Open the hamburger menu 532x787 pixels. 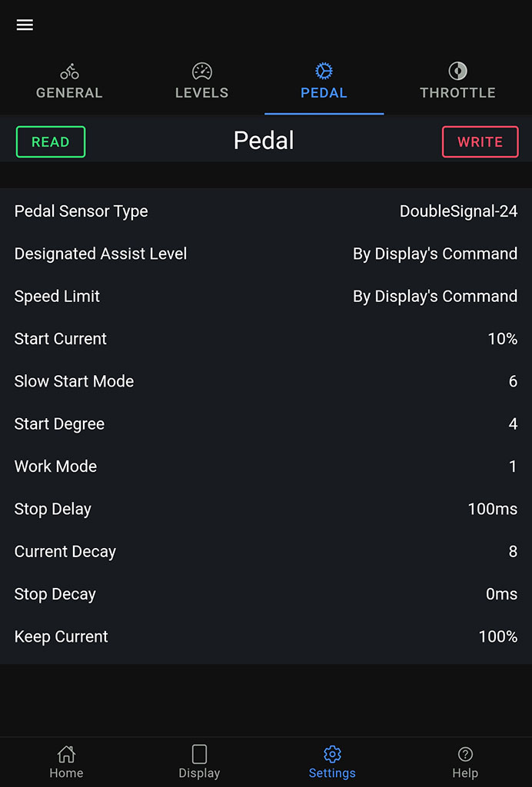pyautogui.click(x=25, y=25)
